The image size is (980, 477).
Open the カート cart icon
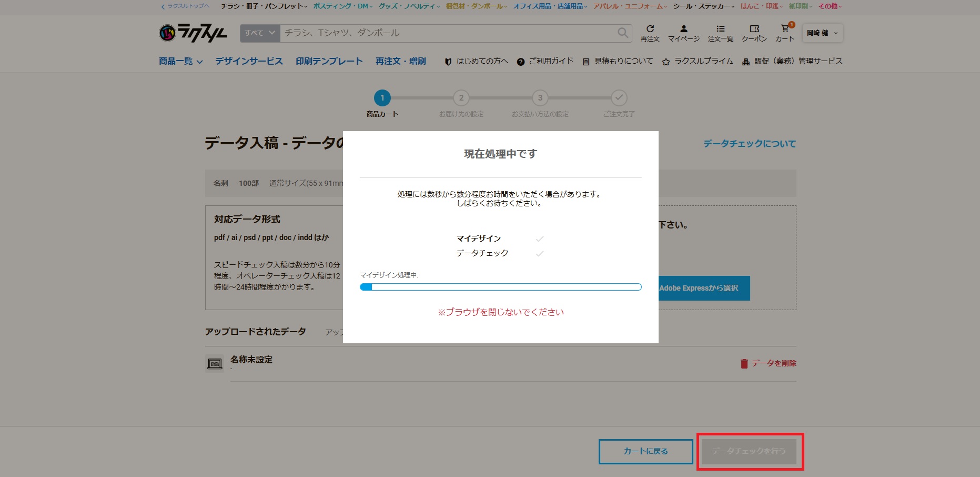click(x=785, y=33)
